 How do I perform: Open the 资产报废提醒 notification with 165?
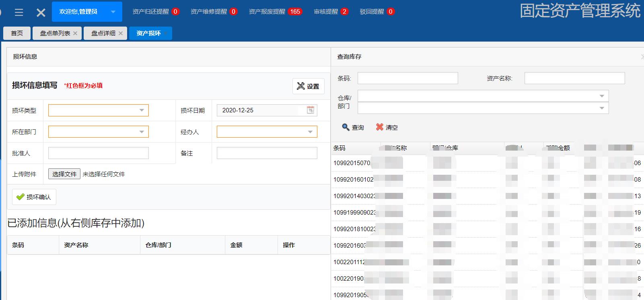[275, 12]
